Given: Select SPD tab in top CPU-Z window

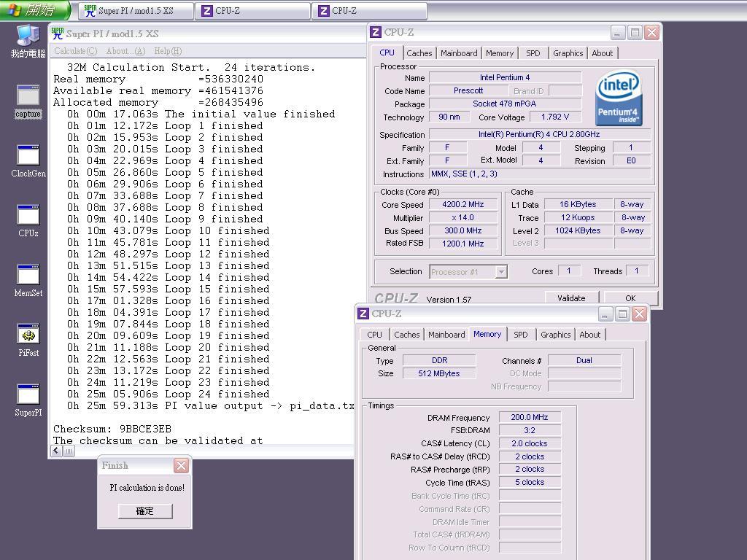Looking at the screenshot, I should click(533, 53).
